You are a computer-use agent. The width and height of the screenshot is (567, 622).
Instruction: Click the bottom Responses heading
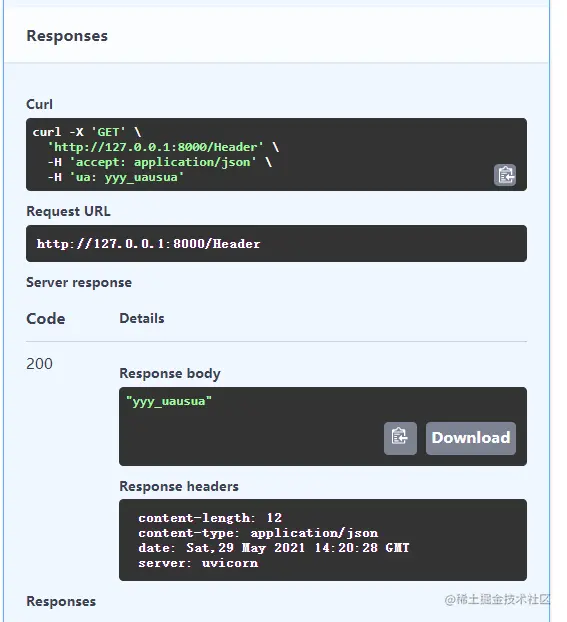tap(61, 601)
